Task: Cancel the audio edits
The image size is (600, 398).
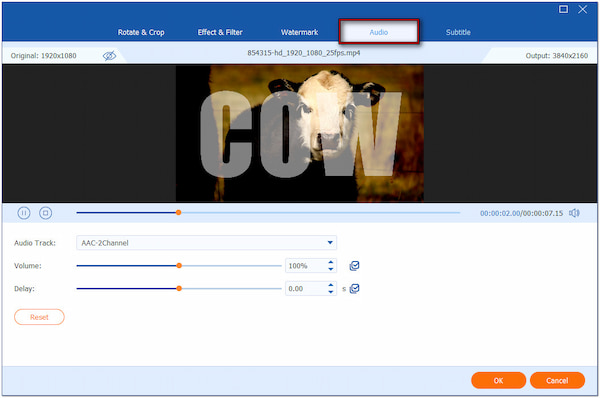Action: coord(557,380)
